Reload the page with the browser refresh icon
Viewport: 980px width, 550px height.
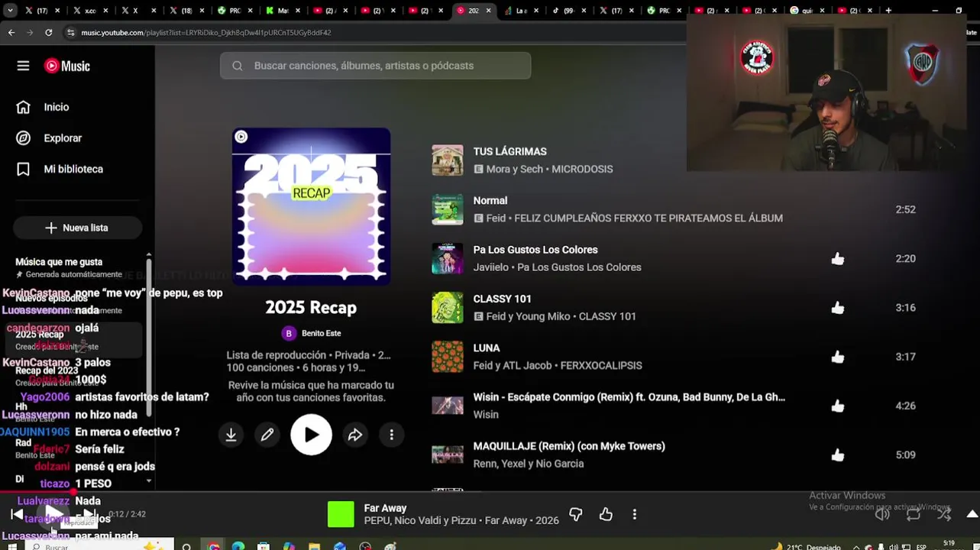pyautogui.click(x=49, y=33)
